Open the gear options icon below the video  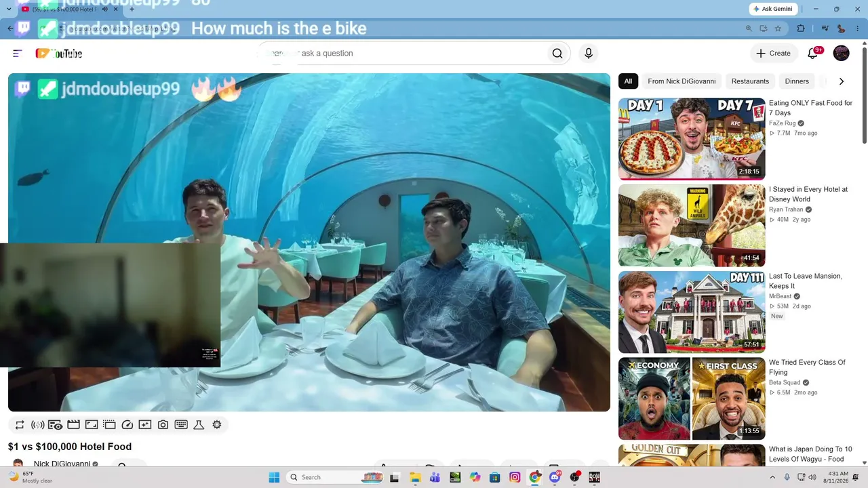[x=217, y=425]
